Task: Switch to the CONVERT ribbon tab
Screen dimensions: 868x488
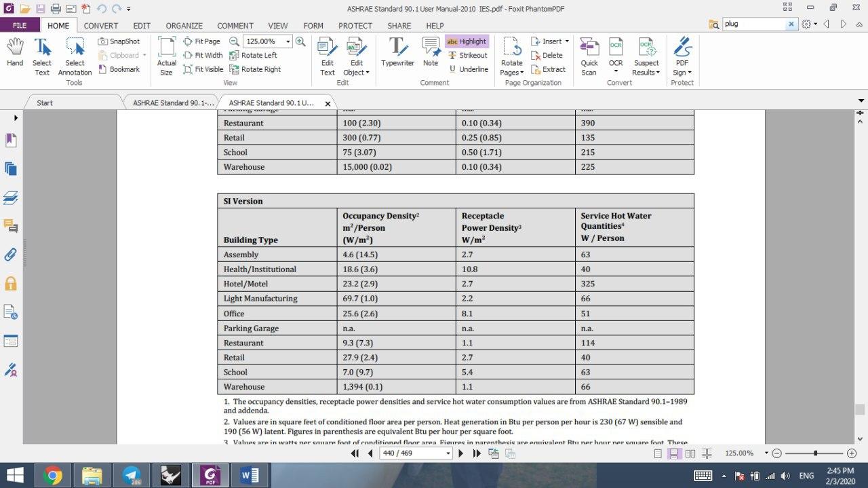Action: 101,26
